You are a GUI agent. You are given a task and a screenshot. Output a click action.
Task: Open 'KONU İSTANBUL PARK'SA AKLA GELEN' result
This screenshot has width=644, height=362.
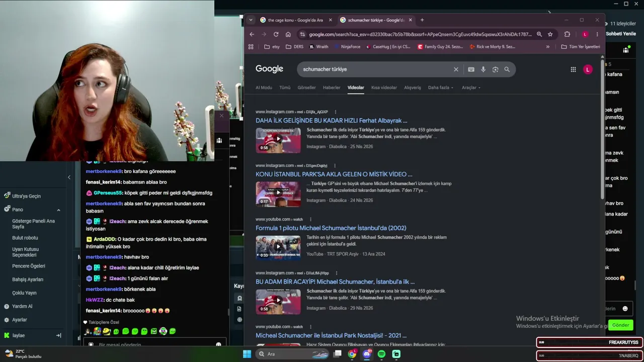point(334,174)
